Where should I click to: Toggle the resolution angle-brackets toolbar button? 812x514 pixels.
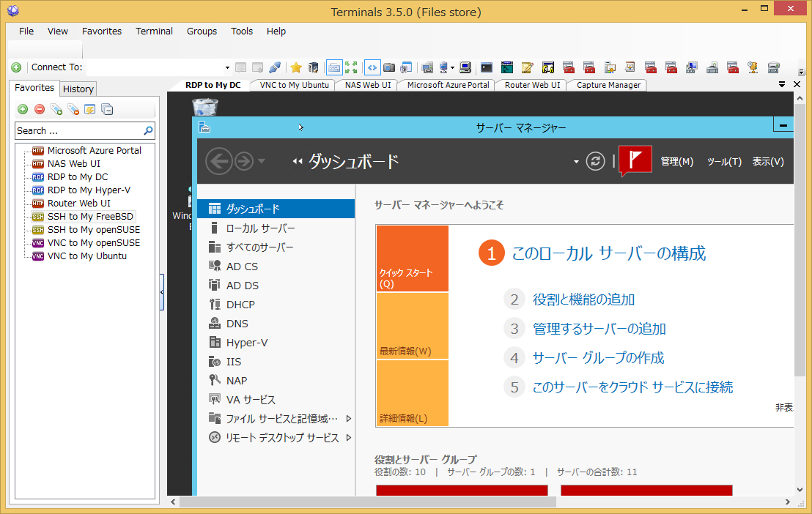click(x=372, y=67)
